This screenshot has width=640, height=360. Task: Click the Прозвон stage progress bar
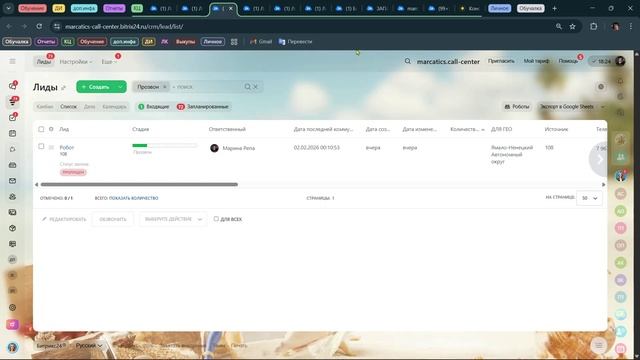164,145
